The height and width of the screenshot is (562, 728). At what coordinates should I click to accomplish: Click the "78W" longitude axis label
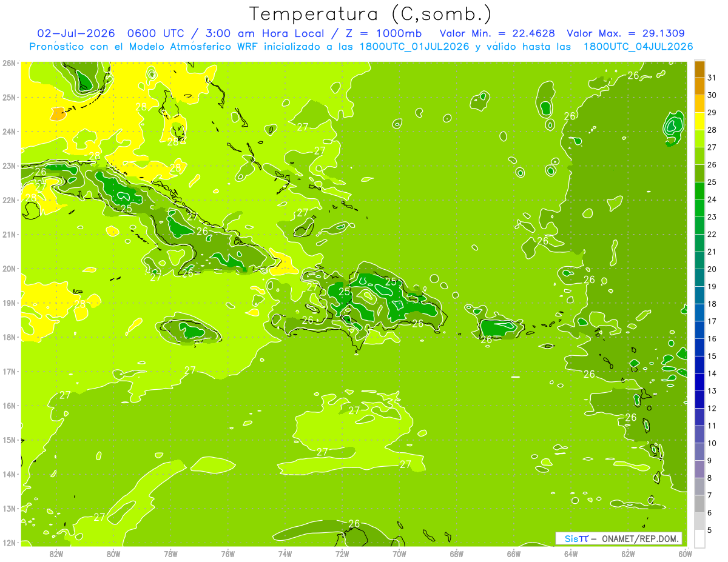pyautogui.click(x=170, y=554)
